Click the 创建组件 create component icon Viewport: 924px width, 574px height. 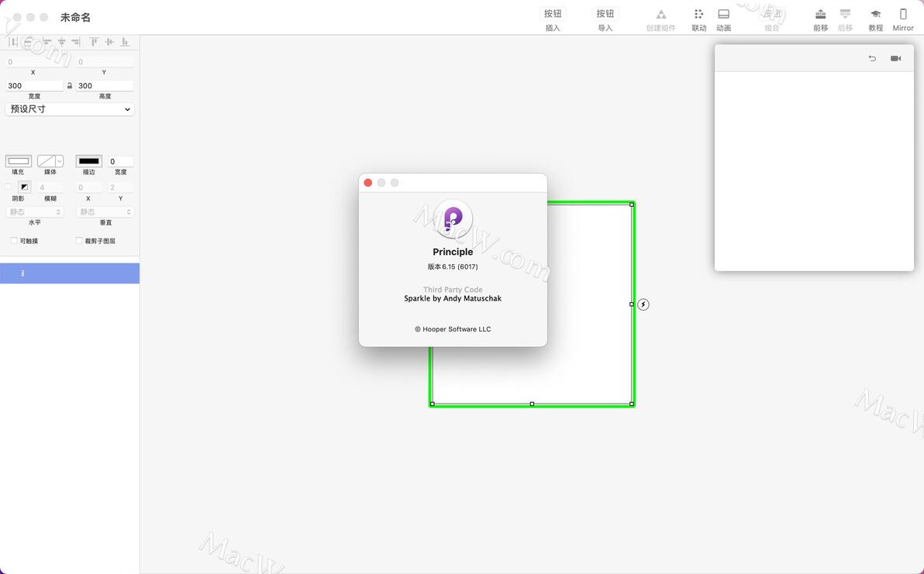660,14
